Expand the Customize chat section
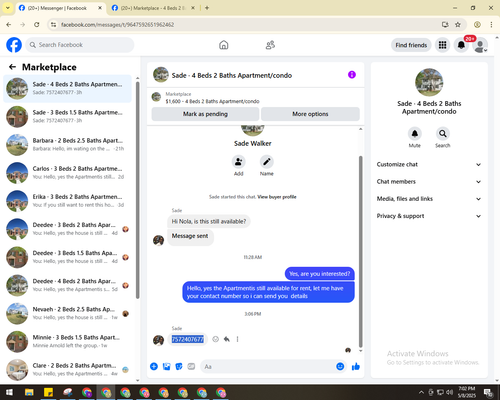 click(429, 164)
